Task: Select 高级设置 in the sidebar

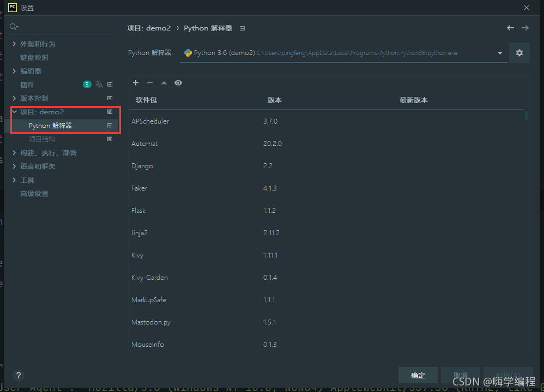Action: coord(34,193)
